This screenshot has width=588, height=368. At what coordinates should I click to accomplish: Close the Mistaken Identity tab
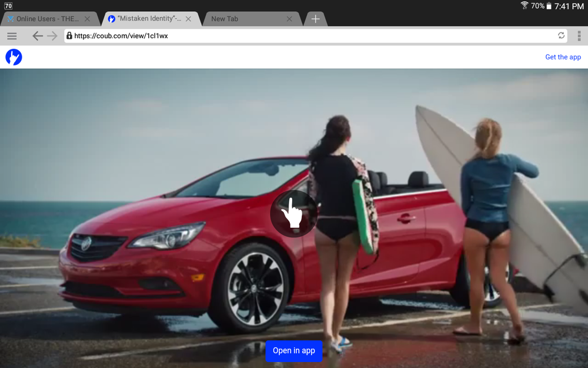point(188,19)
